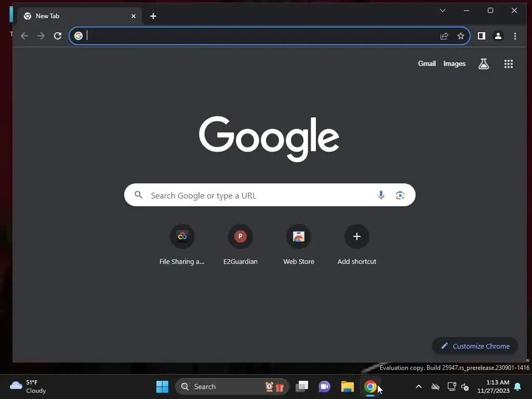Screen dimensions: 532x399
Task: Minimize the Chrome window
Action: [467, 10]
